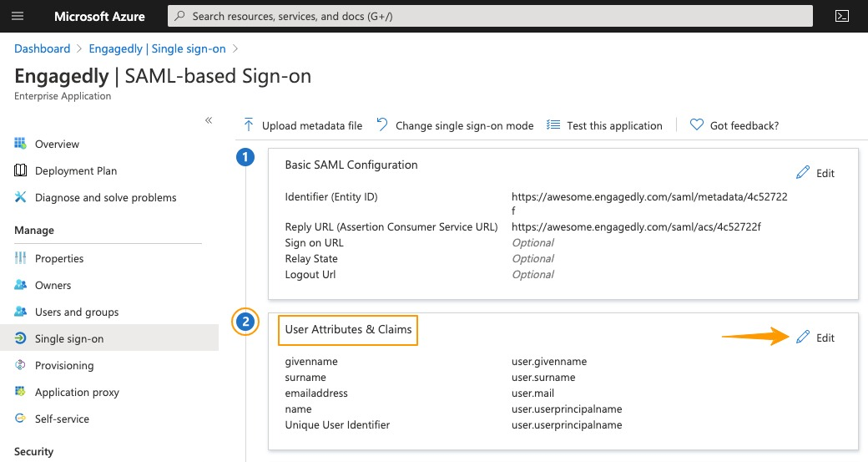
Task: Click the checklist test icon
Action: [553, 125]
